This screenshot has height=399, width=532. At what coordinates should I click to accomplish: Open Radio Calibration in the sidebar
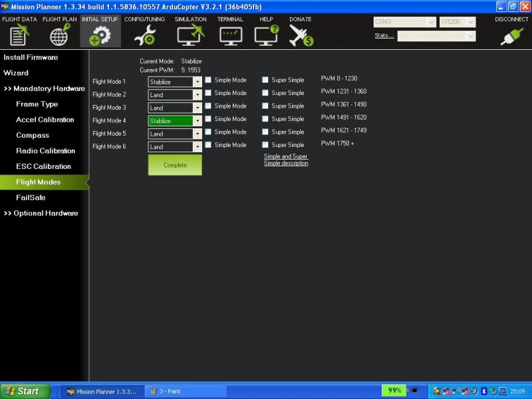45,151
